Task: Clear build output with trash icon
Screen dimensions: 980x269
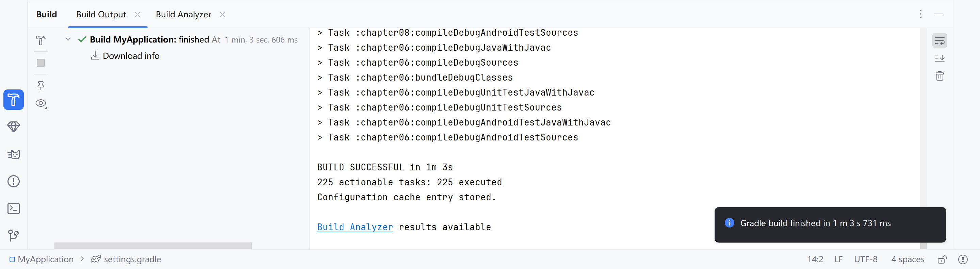Action: 940,76
